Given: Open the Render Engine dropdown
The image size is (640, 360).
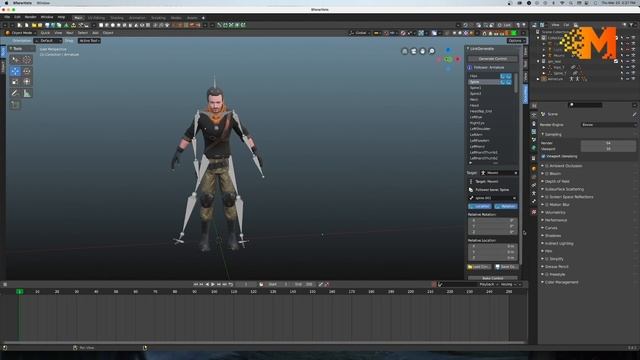Looking at the screenshot, I should tap(608, 124).
